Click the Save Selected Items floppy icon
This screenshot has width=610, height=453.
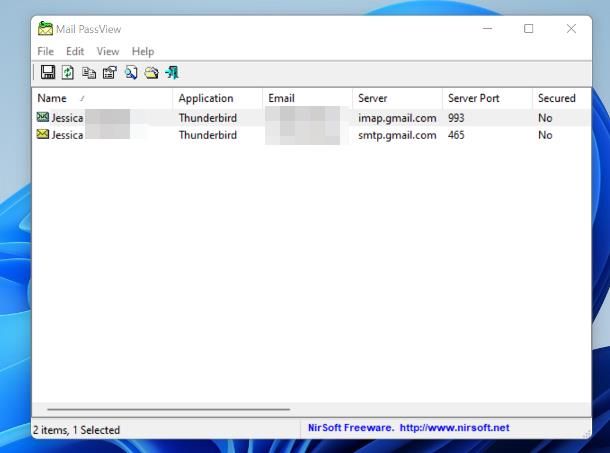pyautogui.click(x=48, y=72)
